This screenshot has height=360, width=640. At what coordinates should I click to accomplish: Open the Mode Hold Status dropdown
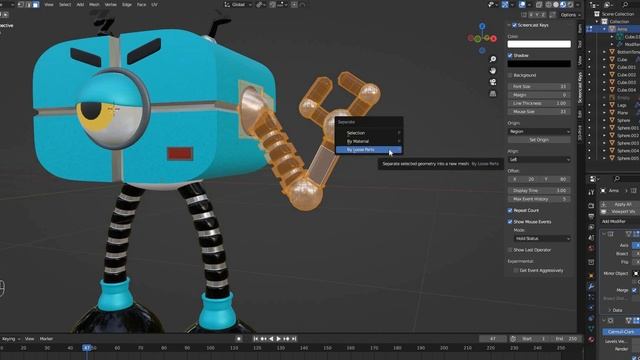coord(542,238)
